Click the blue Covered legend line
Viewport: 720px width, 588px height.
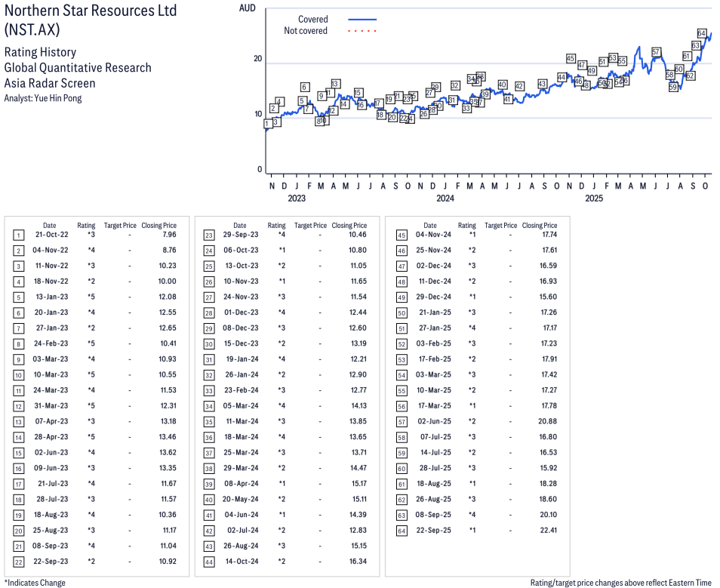tap(362, 20)
